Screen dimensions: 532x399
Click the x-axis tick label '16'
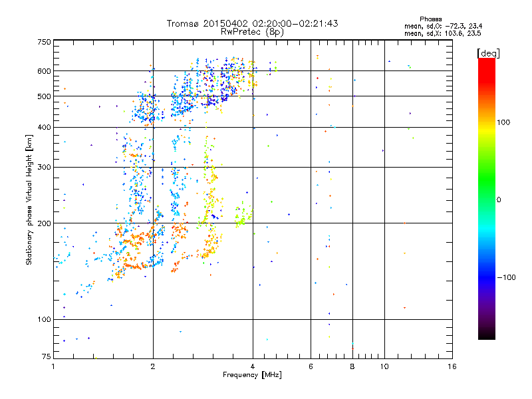(452, 366)
